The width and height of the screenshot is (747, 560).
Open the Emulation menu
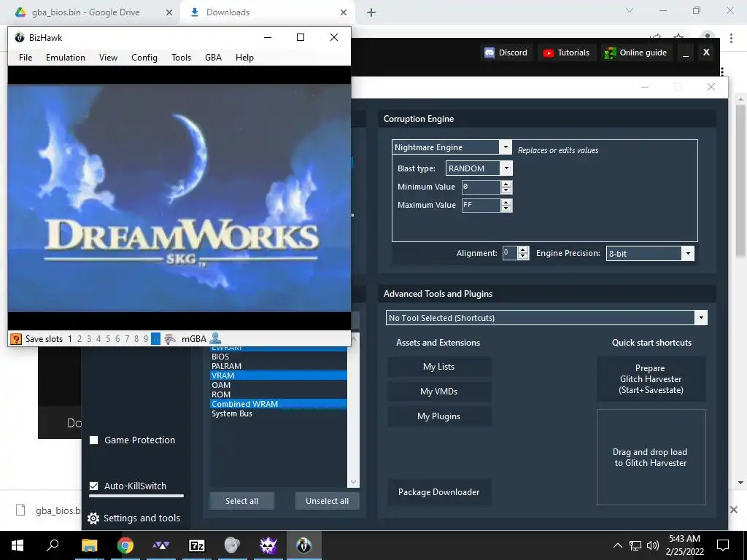click(x=66, y=58)
